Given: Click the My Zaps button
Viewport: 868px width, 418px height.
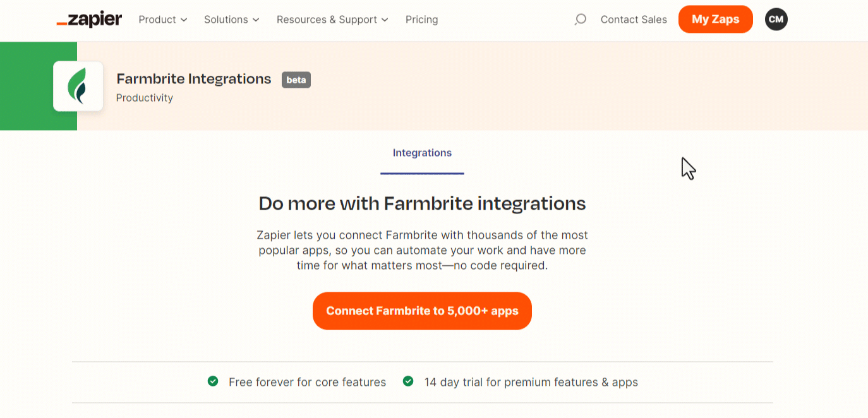Looking at the screenshot, I should click(715, 20).
